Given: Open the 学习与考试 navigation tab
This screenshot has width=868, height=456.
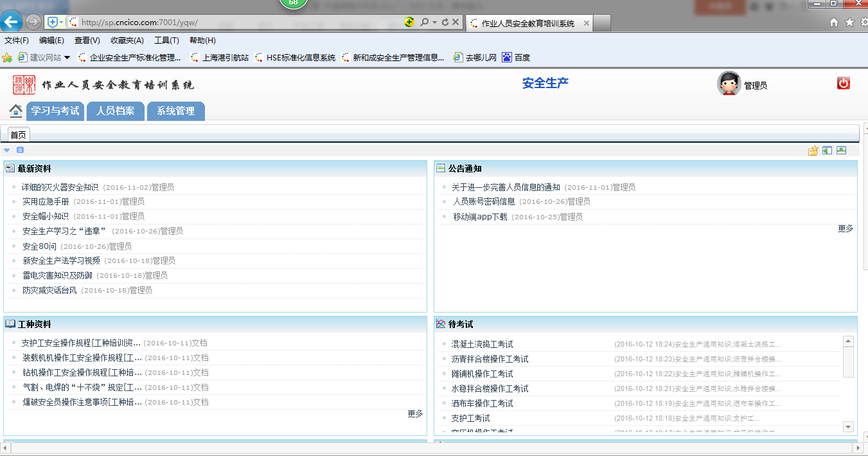Looking at the screenshot, I should [55, 111].
